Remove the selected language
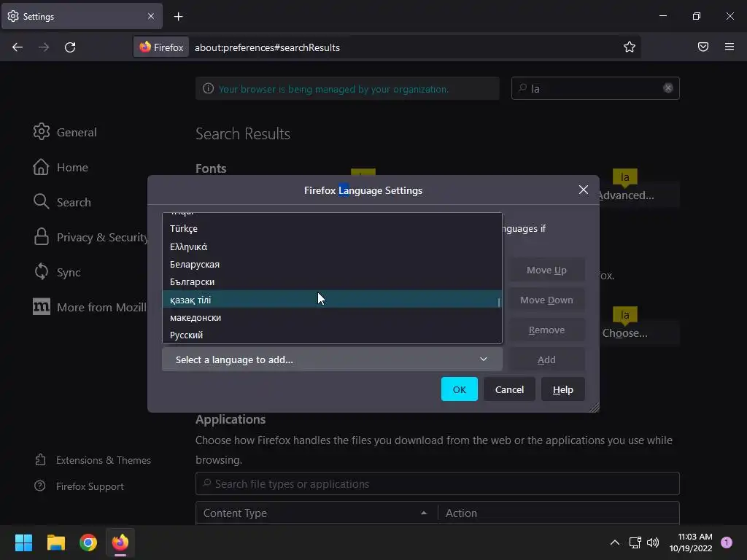The width and height of the screenshot is (747, 560). tap(546, 330)
